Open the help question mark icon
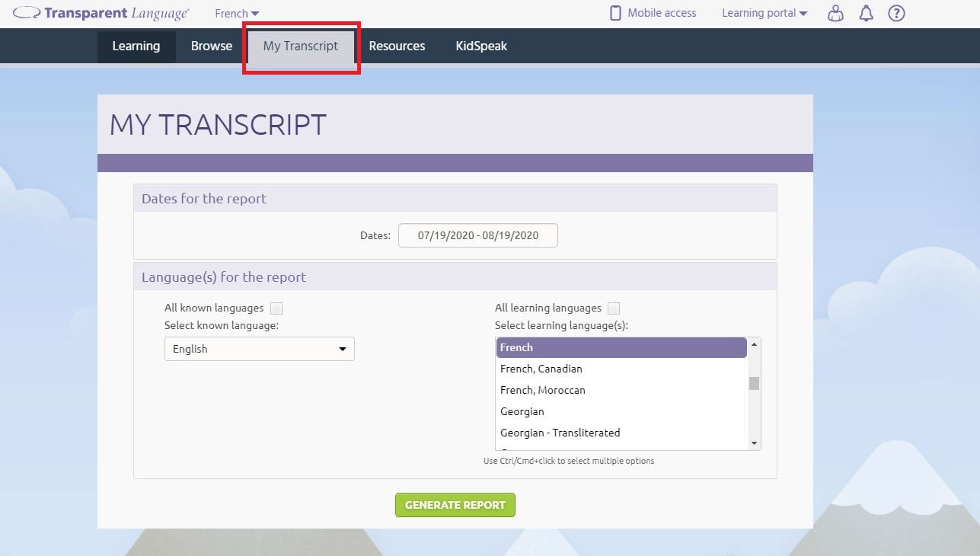The height and width of the screenshot is (556, 980). click(x=896, y=13)
